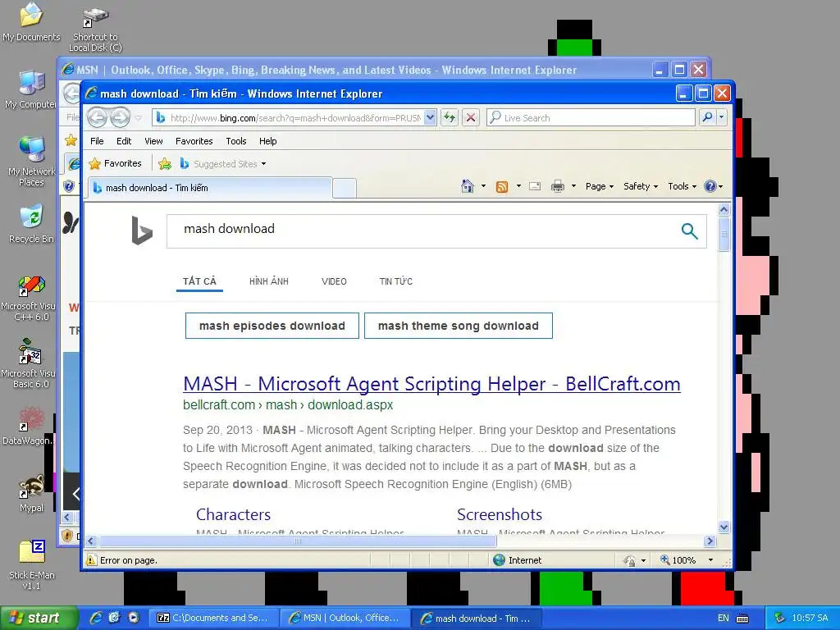
Task: Click the Windows Media Player quick launch icon
Action: [134, 618]
